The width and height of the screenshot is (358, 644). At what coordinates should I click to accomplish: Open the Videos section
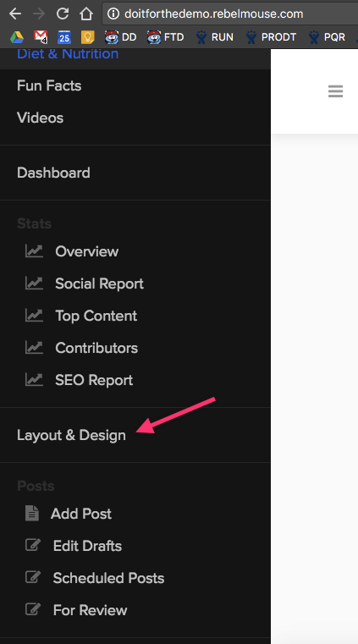click(41, 118)
